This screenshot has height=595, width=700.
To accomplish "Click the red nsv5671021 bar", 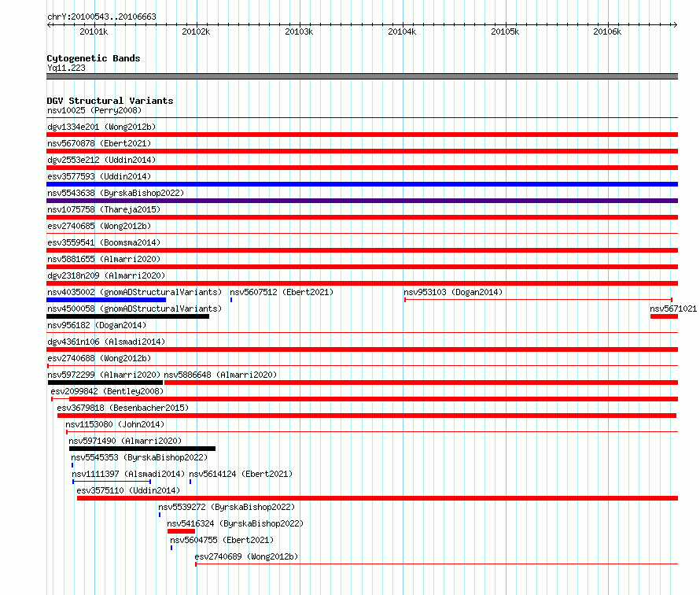I will pyautogui.click(x=665, y=316).
